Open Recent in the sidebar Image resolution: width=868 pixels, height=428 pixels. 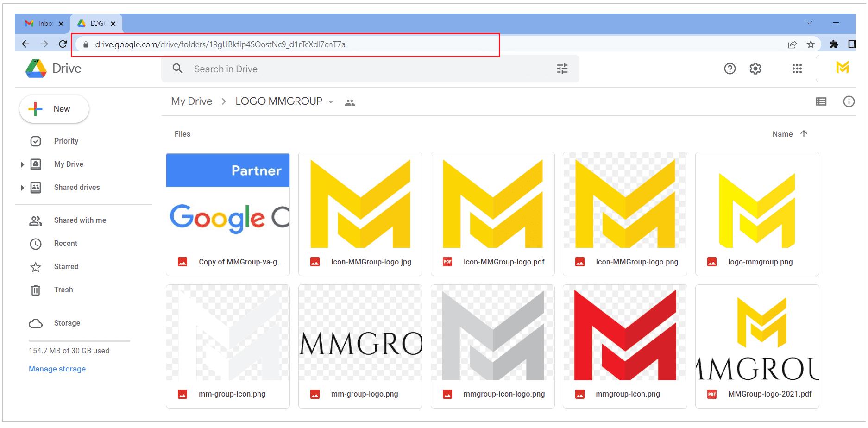pyautogui.click(x=66, y=243)
